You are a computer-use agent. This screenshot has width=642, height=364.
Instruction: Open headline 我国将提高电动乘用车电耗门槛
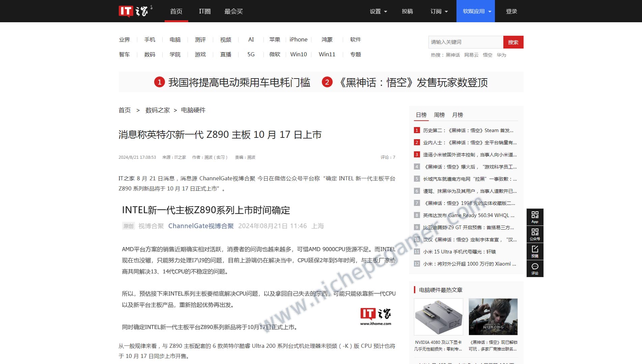click(239, 82)
